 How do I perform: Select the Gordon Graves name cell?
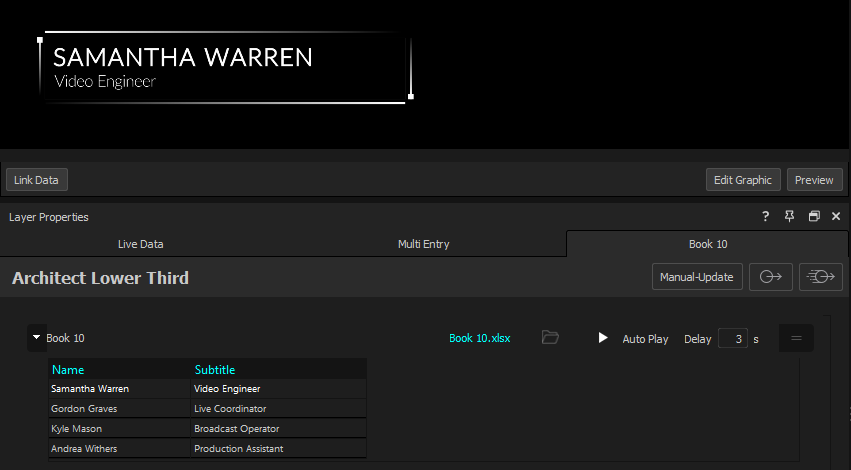(119, 409)
